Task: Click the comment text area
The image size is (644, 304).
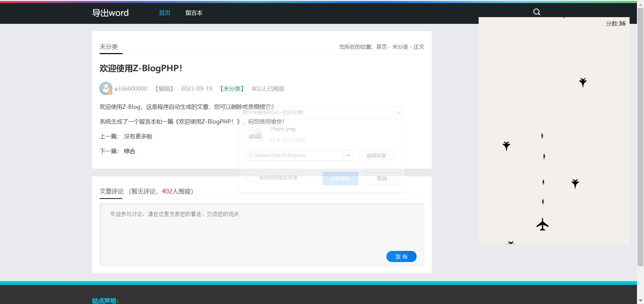Action: 262,234
